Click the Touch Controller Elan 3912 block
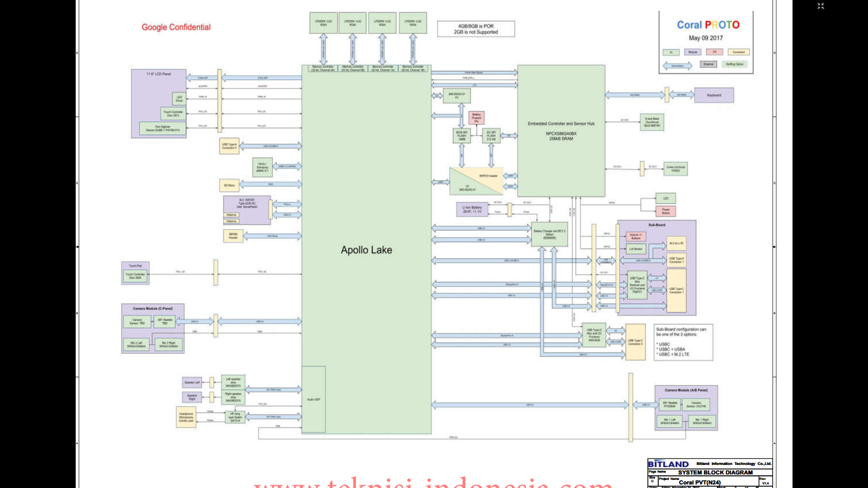Screen dimensions: 868x488 (x=173, y=113)
